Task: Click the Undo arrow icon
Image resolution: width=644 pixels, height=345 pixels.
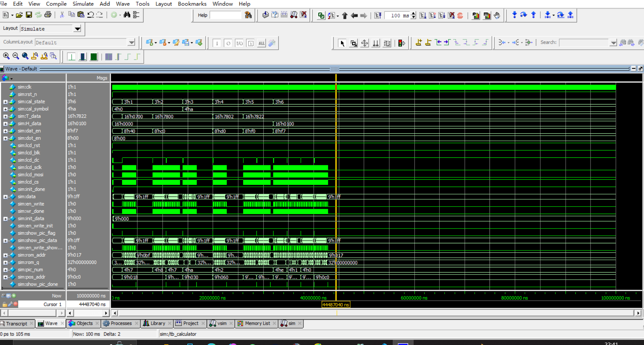Action: point(91,15)
